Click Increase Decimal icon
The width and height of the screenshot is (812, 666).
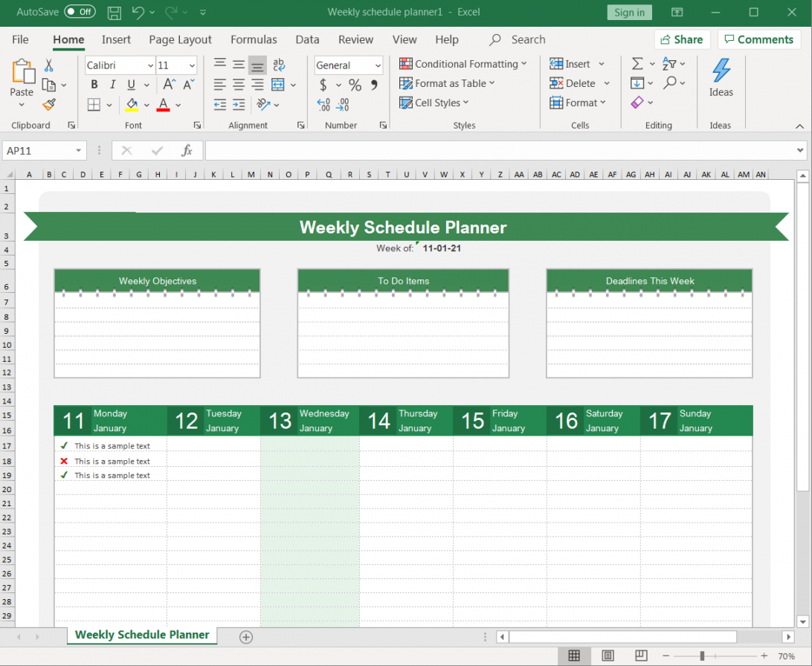(x=323, y=105)
